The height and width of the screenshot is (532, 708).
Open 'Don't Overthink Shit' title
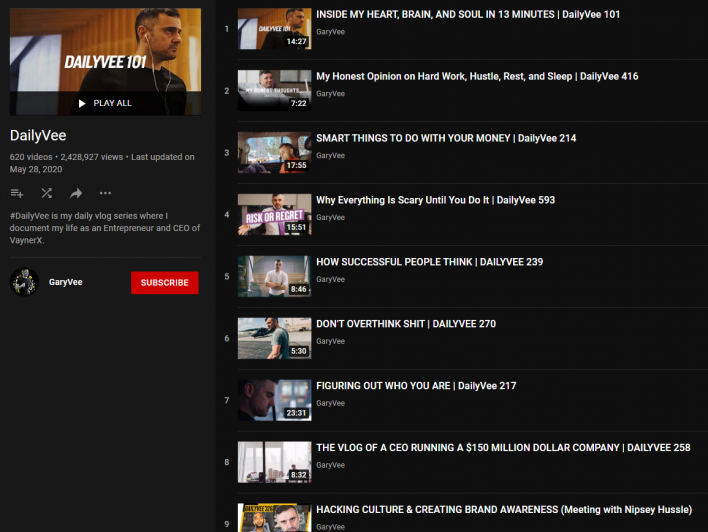point(406,324)
